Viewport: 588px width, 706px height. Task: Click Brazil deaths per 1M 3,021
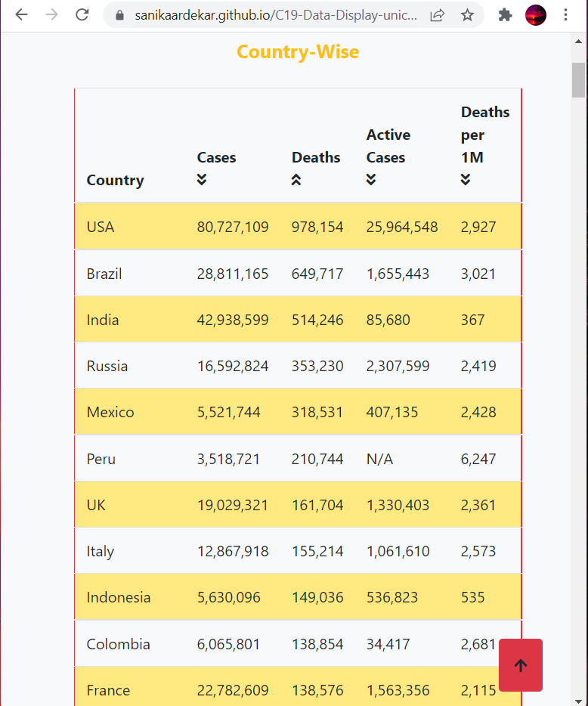tap(478, 274)
